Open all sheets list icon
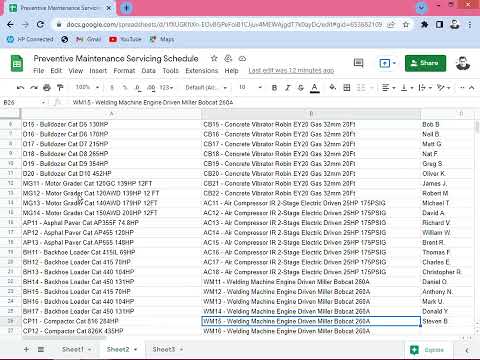480x360 pixels. point(41,349)
